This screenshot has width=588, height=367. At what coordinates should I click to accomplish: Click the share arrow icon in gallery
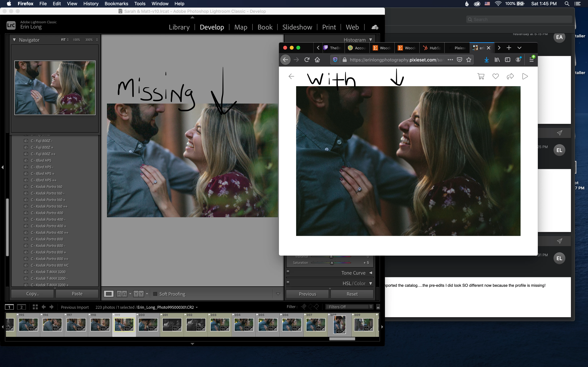[x=510, y=77]
